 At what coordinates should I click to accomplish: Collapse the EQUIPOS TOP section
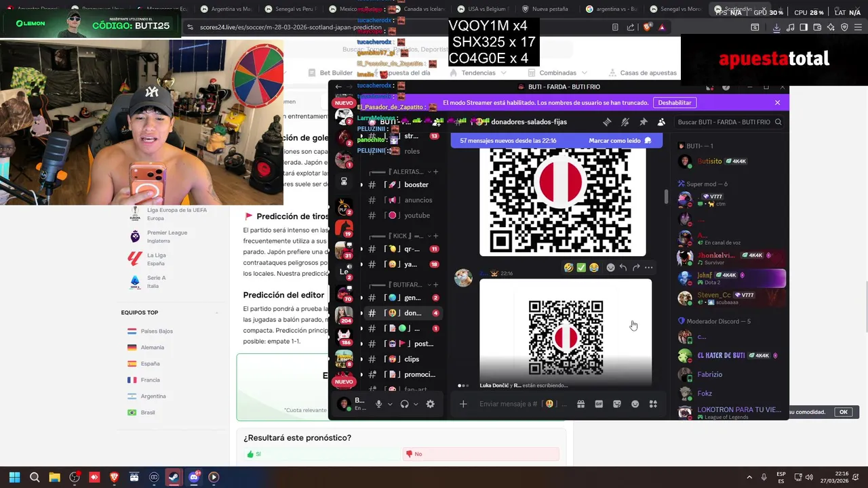pyautogui.click(x=217, y=312)
